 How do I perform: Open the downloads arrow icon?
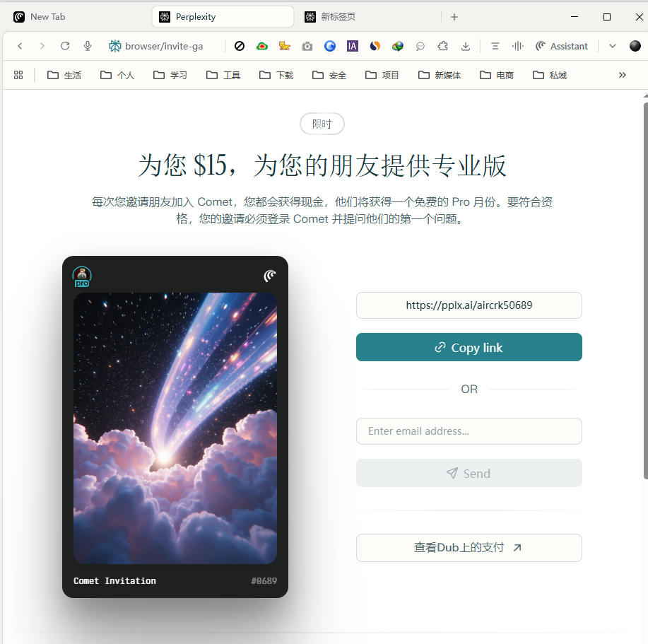(466, 46)
